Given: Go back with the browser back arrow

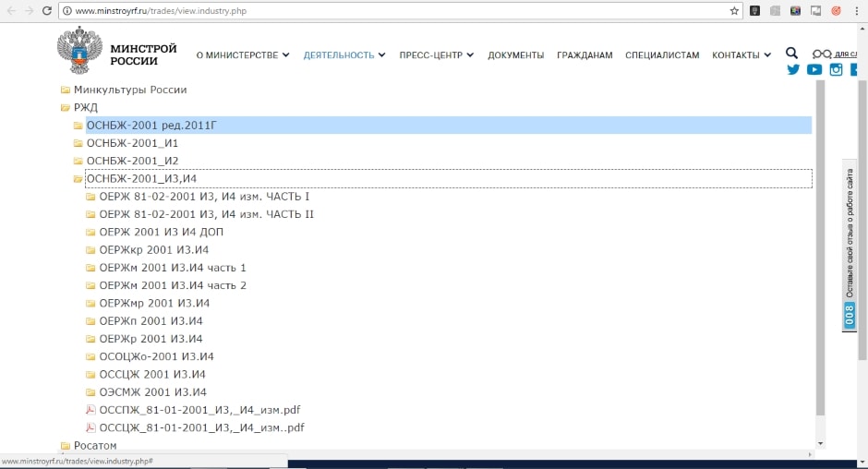Looking at the screenshot, I should 12,10.
